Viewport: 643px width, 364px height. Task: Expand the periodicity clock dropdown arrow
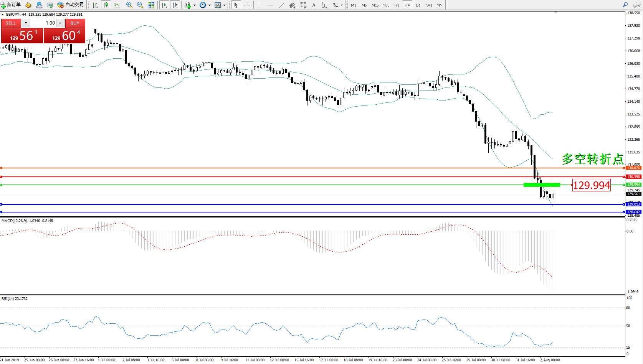209,5
